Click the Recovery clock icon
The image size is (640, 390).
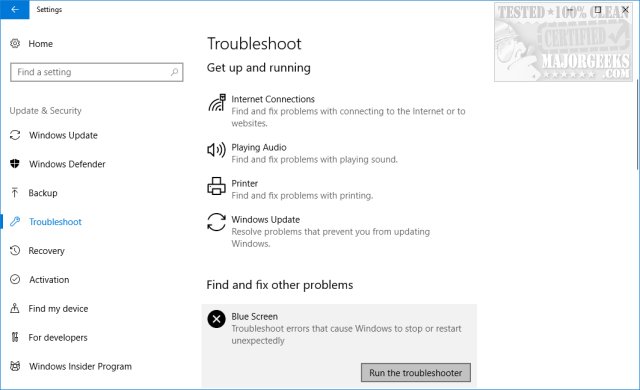click(15, 250)
